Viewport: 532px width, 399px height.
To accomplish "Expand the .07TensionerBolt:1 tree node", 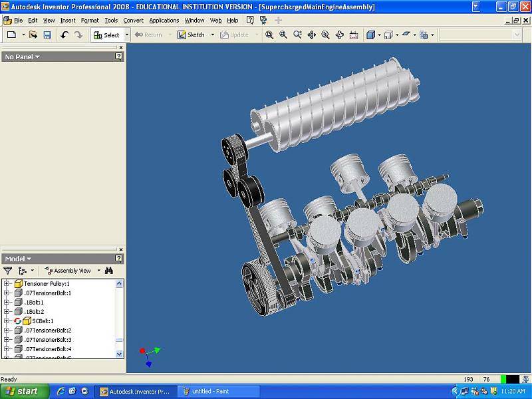I will coord(7,293).
